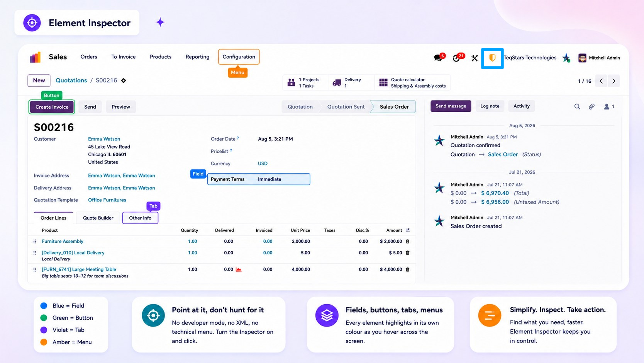The width and height of the screenshot is (644, 363).
Task: Click the star icon beside TeqStars Technologies
Action: [566, 58]
